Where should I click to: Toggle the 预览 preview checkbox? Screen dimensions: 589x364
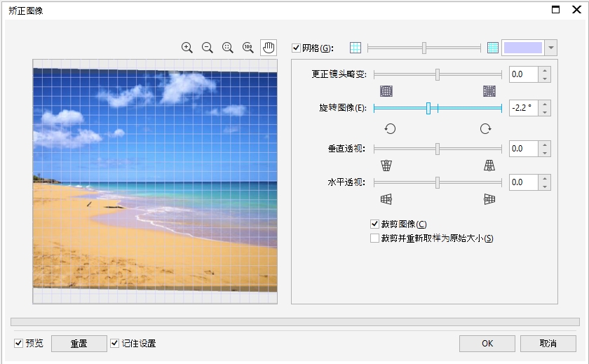(18, 344)
